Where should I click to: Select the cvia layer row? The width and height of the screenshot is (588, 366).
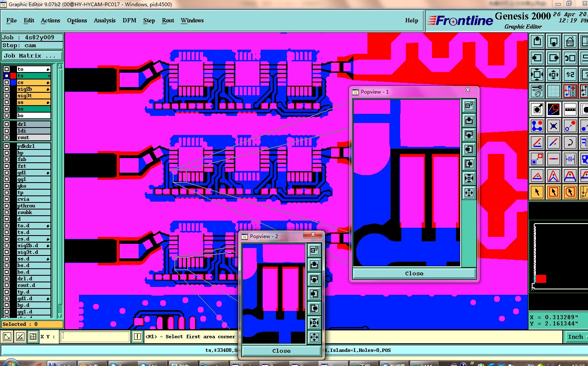(x=34, y=199)
